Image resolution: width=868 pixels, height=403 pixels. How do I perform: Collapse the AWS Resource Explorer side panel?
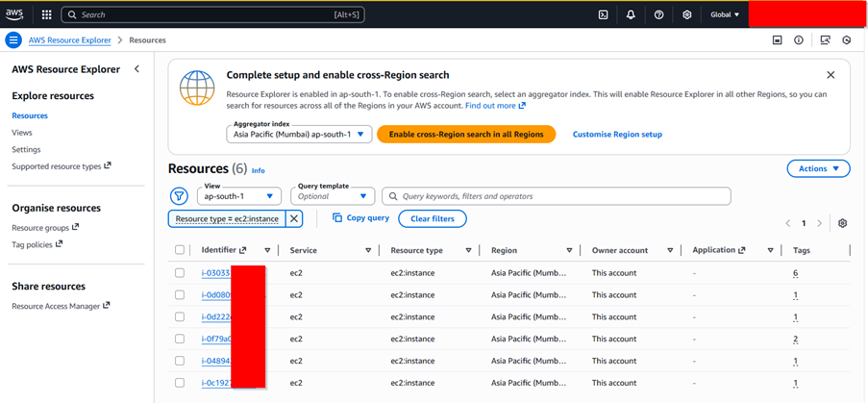136,69
